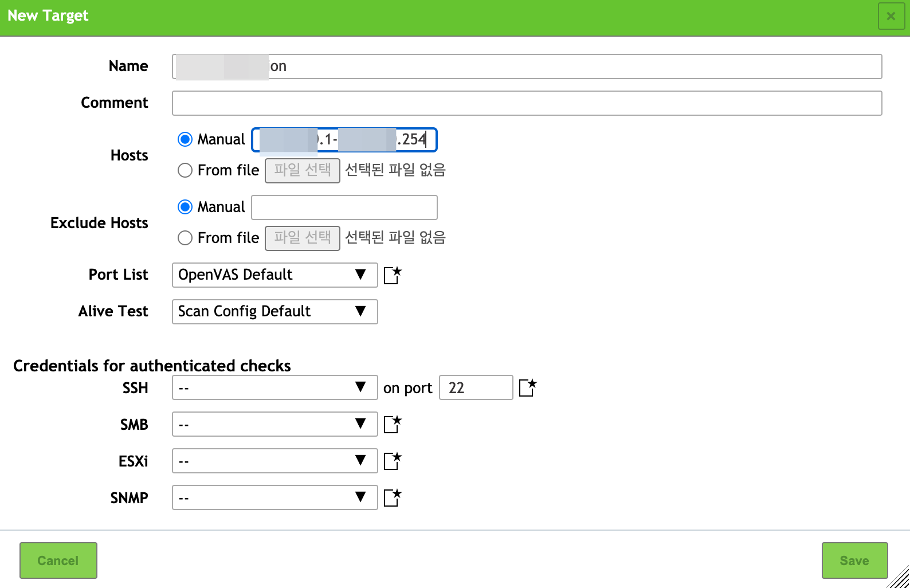Viewport: 910px width, 588px height.
Task: Open the Alive Test dropdown
Action: point(275,312)
